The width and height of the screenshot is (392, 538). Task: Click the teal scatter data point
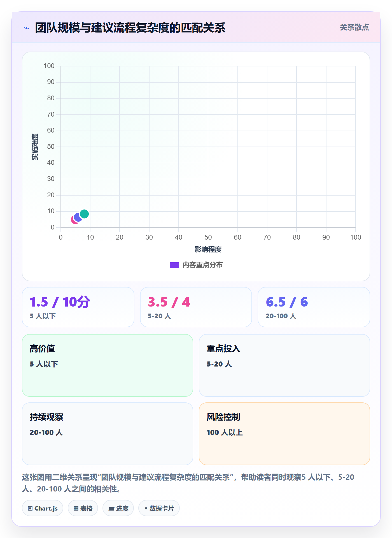pyautogui.click(x=84, y=214)
